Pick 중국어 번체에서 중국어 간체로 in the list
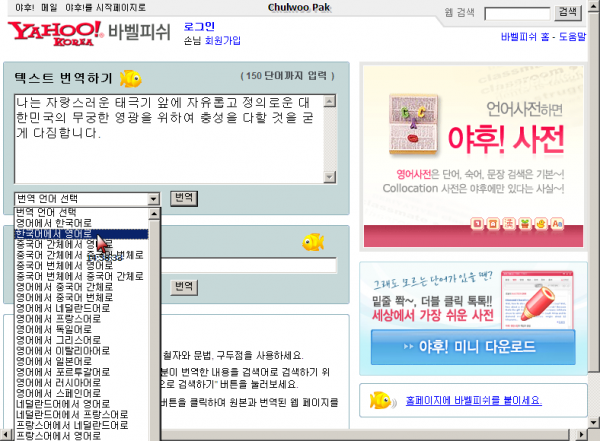This screenshot has width=600, height=441. [82, 276]
